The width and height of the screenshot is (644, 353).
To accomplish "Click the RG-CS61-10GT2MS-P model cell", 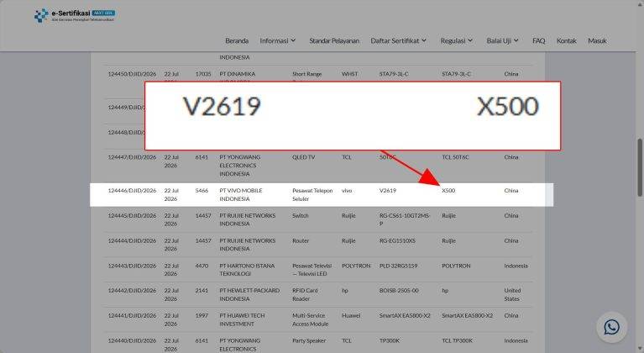I will point(405,220).
